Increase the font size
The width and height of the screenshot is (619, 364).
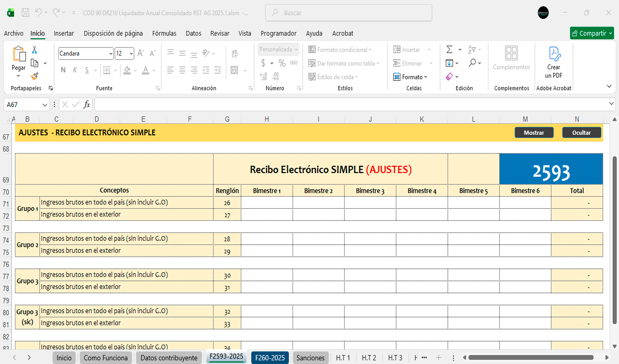point(141,53)
